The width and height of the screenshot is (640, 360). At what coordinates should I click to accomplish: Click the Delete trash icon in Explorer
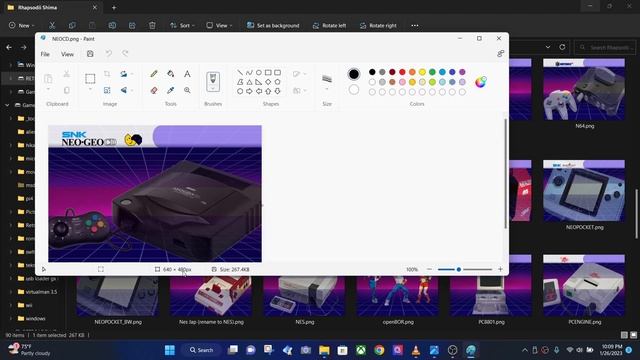tap(152, 25)
